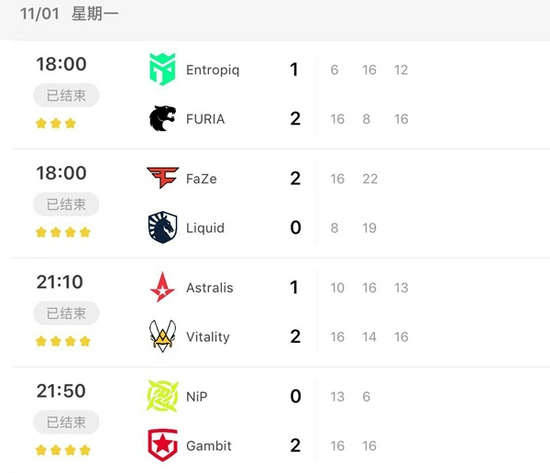Click the three-star rating of FURIA match
Screen dimensions: 550x473
click(x=56, y=123)
